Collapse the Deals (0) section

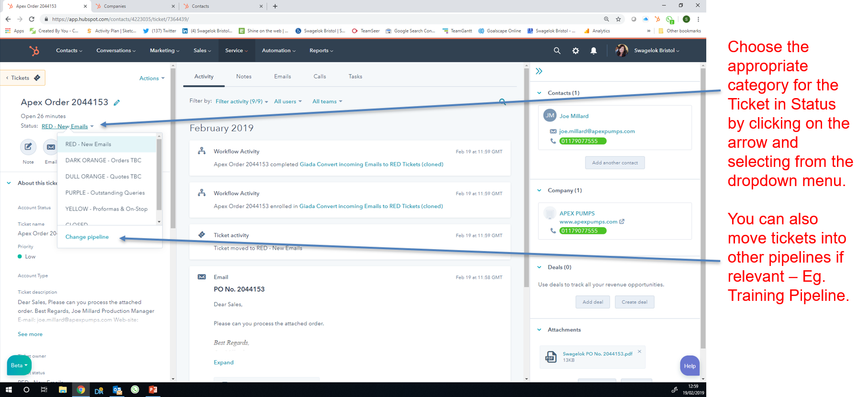(539, 267)
